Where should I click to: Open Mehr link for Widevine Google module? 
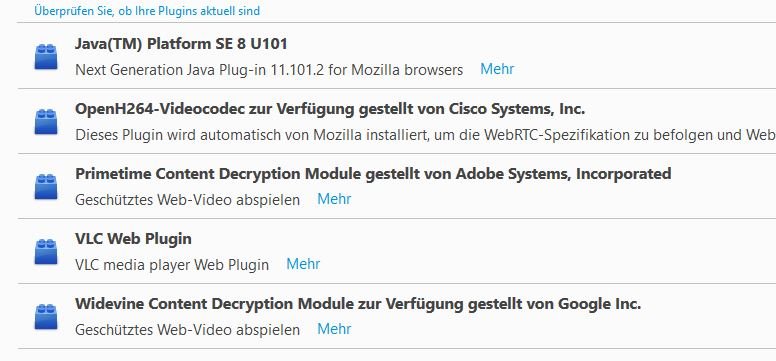coord(335,329)
